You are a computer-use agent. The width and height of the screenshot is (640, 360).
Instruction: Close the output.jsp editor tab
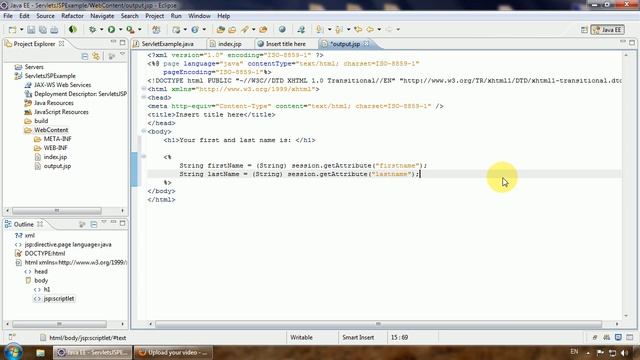click(x=366, y=43)
